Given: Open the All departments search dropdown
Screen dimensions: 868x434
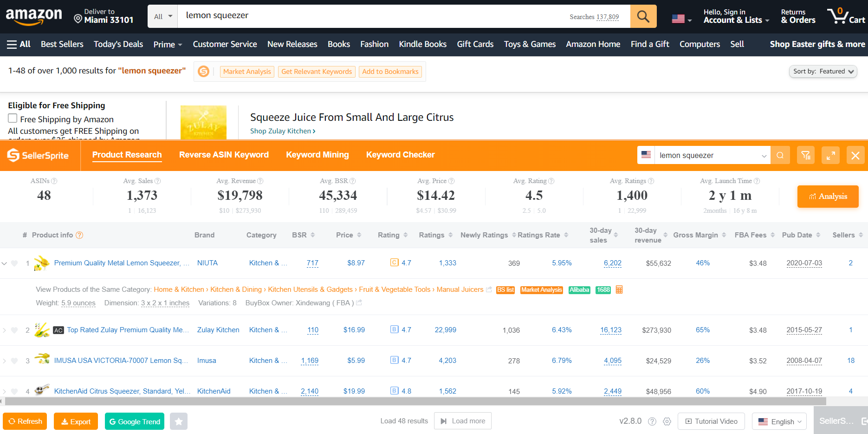Looking at the screenshot, I should tap(163, 16).
